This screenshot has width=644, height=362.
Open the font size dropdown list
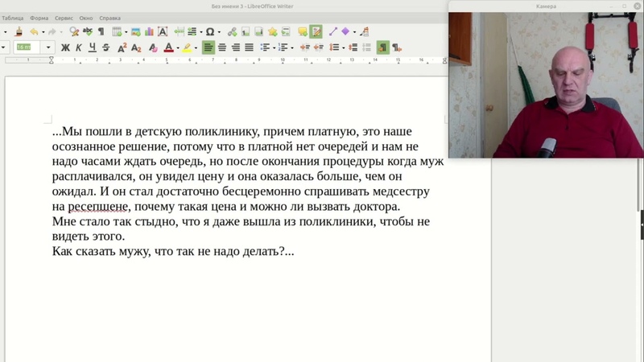(x=48, y=47)
